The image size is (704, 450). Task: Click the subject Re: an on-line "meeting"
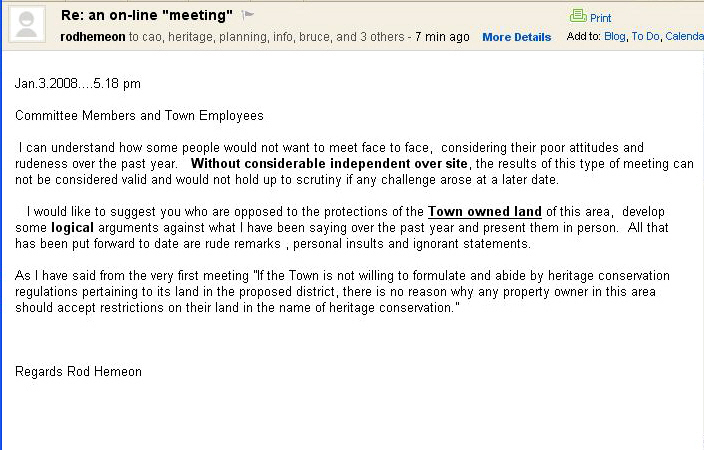(x=146, y=15)
